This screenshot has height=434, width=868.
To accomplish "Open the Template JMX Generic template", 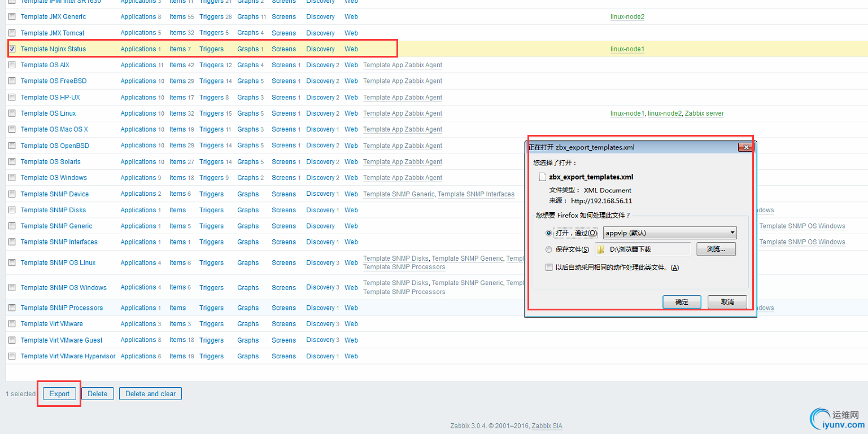I will pos(54,17).
